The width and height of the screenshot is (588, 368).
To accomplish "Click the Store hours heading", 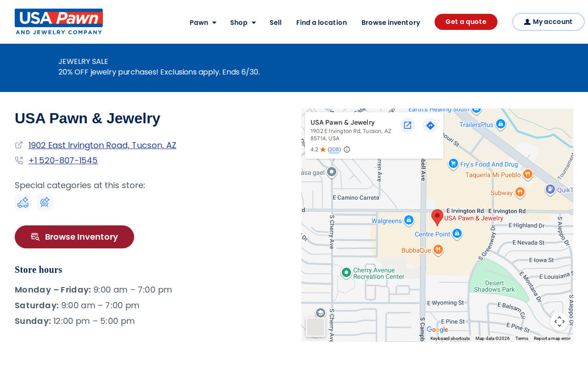I will tap(38, 270).
